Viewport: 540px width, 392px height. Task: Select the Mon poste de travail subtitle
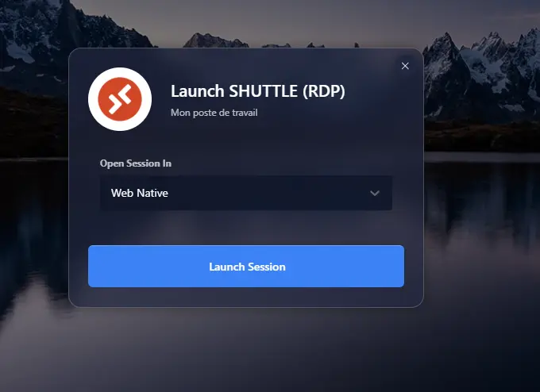coord(214,113)
